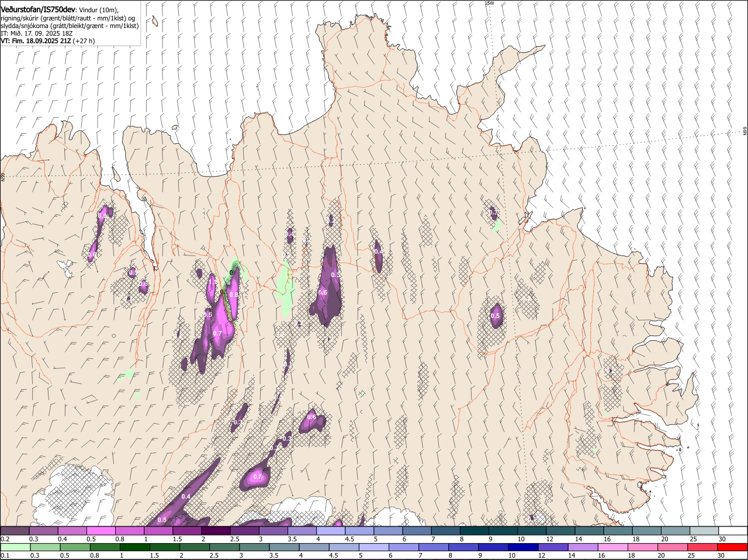Select lower scale pale green swatch between 0.1 and 0.3
Viewport: 748px width, 560px height.
(x=15, y=547)
